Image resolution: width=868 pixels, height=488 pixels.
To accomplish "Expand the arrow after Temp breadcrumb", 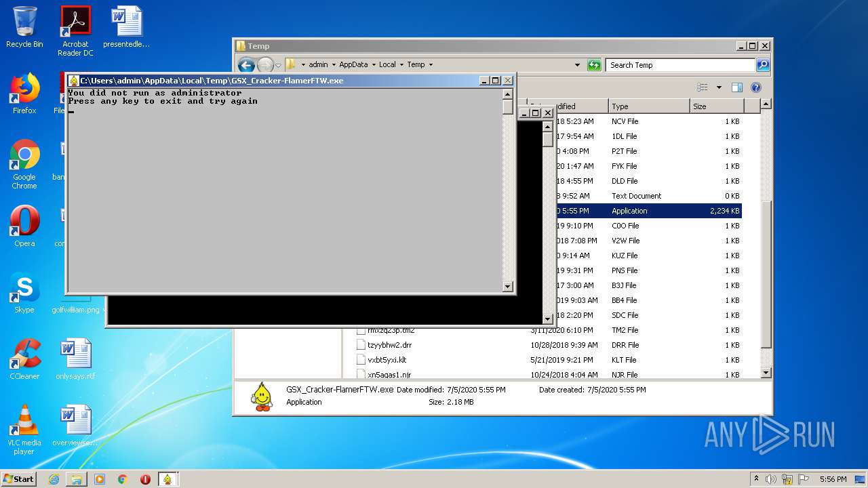I will coord(431,65).
